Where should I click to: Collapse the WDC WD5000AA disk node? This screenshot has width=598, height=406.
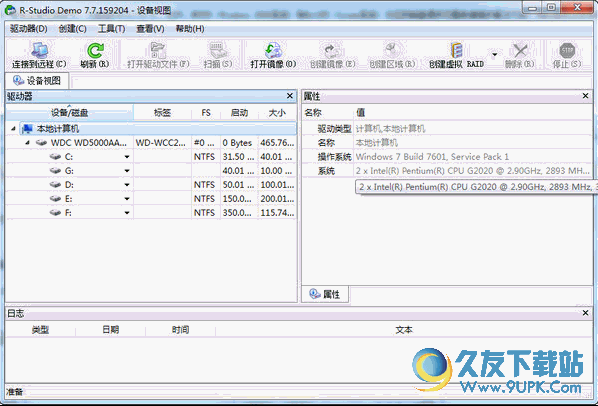coord(27,143)
